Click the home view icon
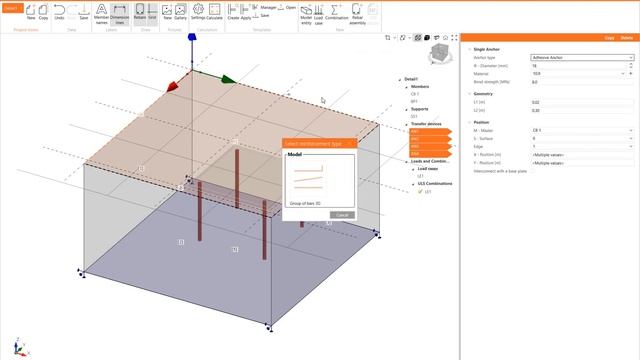Screen dimensions: 640x360 click(445, 38)
